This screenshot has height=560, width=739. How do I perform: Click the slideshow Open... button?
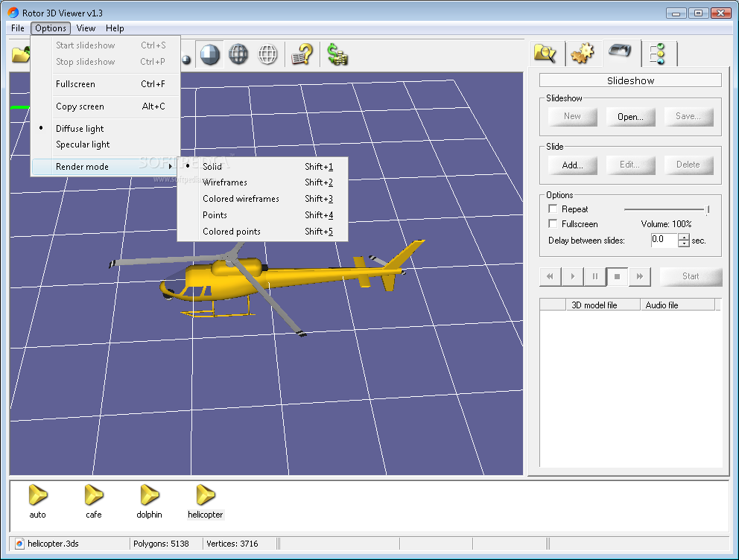[x=630, y=116]
